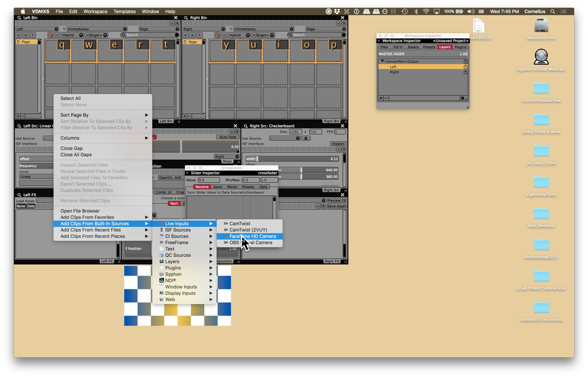Click the remove page minus button in Left Bin
This screenshot has width=588, height=377.
[x=22, y=116]
